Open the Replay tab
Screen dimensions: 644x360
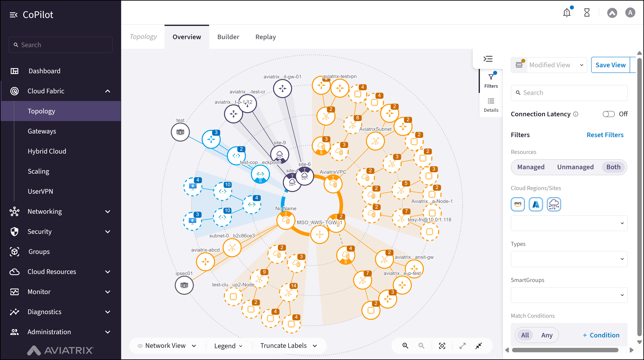point(265,37)
